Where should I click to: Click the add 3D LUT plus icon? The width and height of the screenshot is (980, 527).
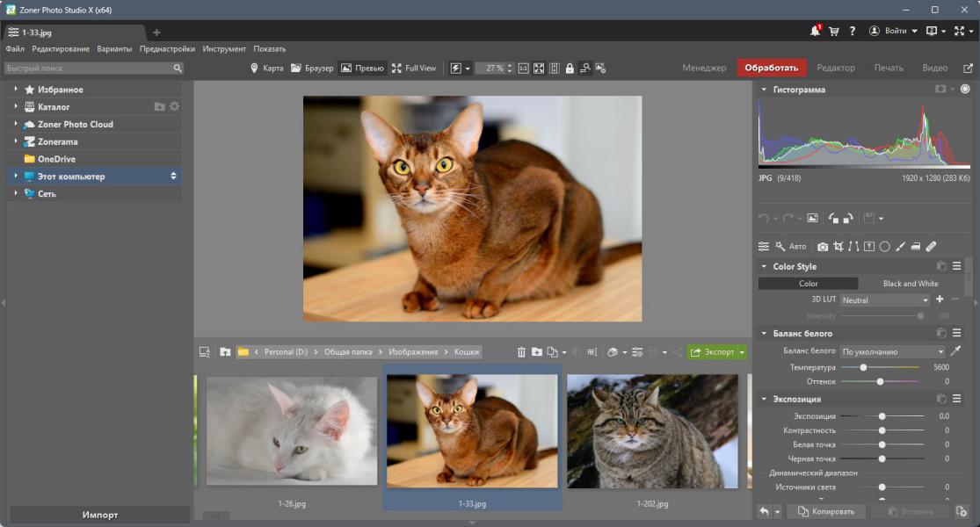(x=940, y=300)
